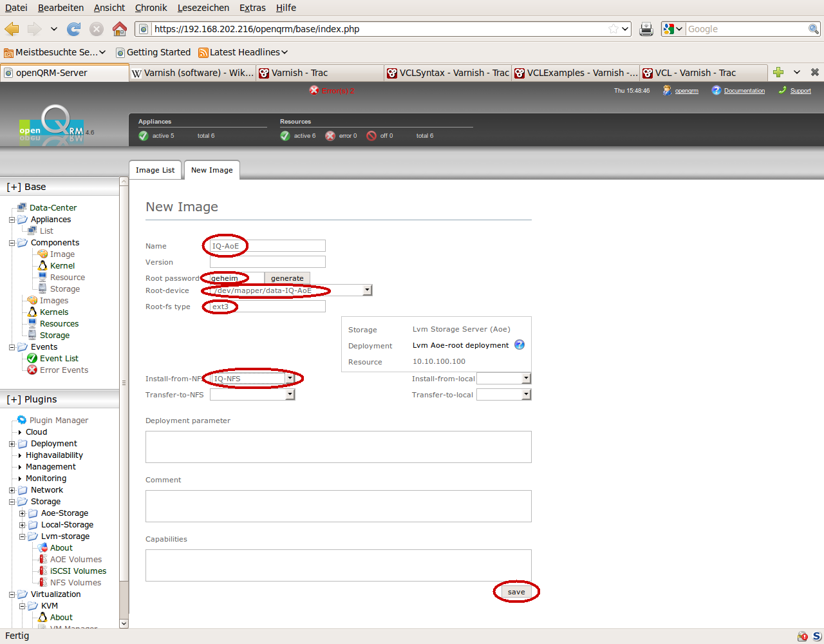The image size is (824, 644).
Task: Click the browser home icon
Action: 120,29
